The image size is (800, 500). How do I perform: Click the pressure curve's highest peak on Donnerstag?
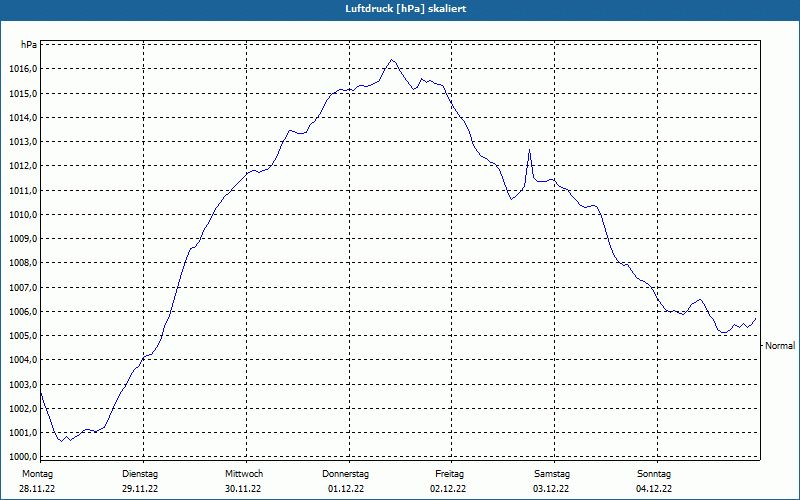[392, 60]
